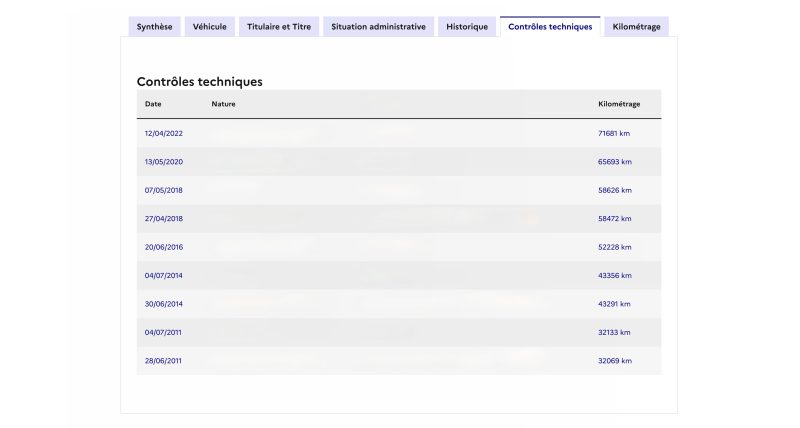Screen dimensions: 800x428
Task: Open the Kilométrage tab
Action: pos(636,27)
